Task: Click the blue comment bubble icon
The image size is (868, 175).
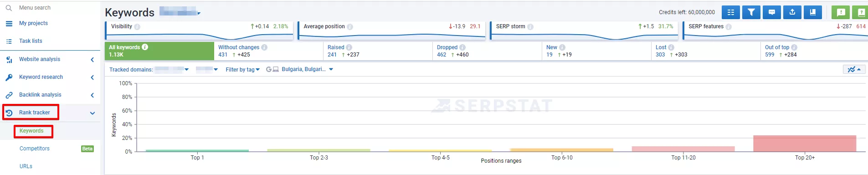Action: [x=772, y=12]
